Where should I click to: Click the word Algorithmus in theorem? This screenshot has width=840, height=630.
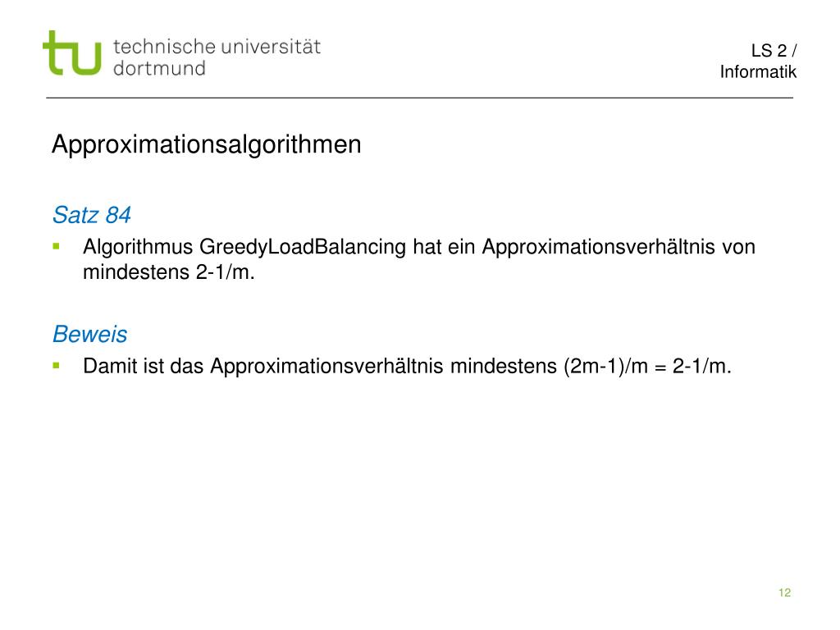[x=138, y=247]
